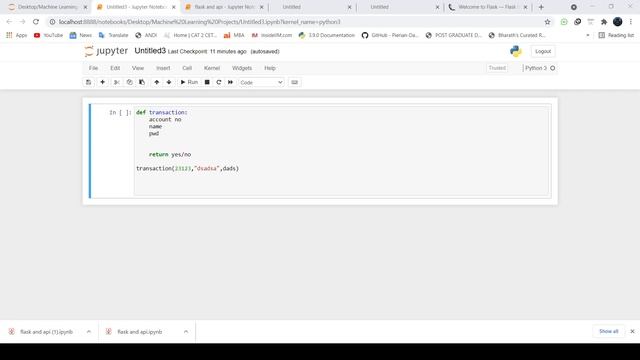
Task: Expand options for flask and api (1).ipynb download
Action: click(89, 331)
